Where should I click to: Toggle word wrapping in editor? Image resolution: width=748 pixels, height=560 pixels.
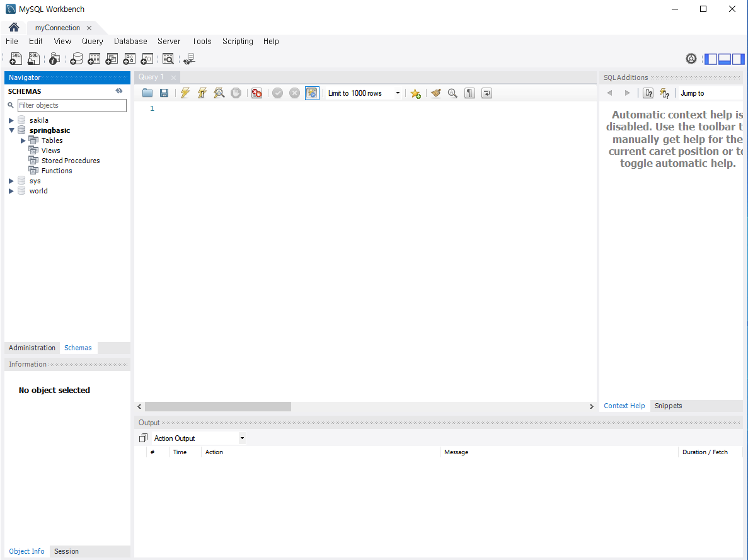486,93
